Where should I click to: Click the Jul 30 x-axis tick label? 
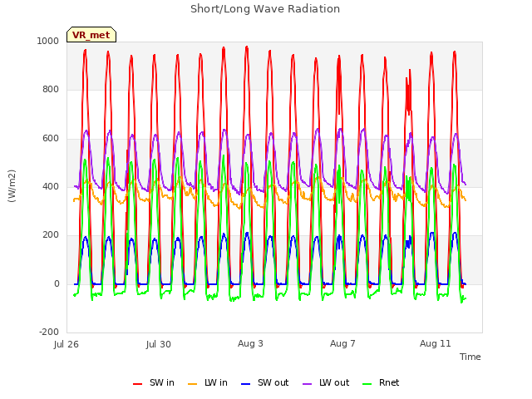click(159, 344)
